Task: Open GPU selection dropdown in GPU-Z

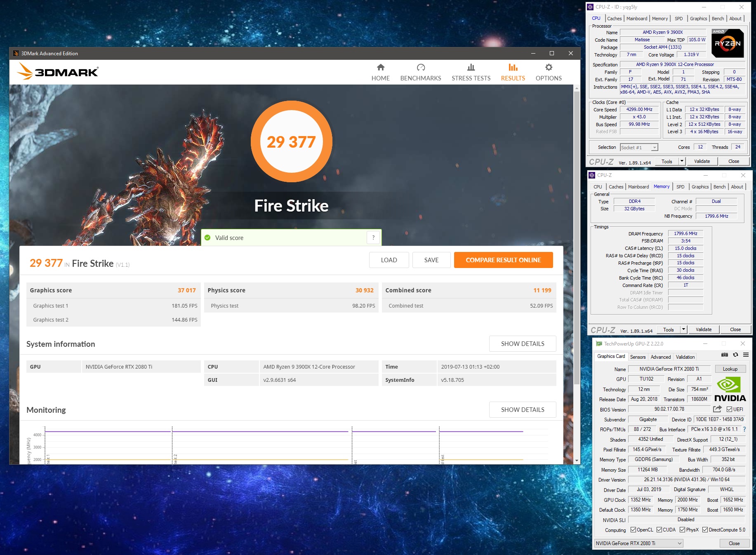Action: (x=638, y=543)
